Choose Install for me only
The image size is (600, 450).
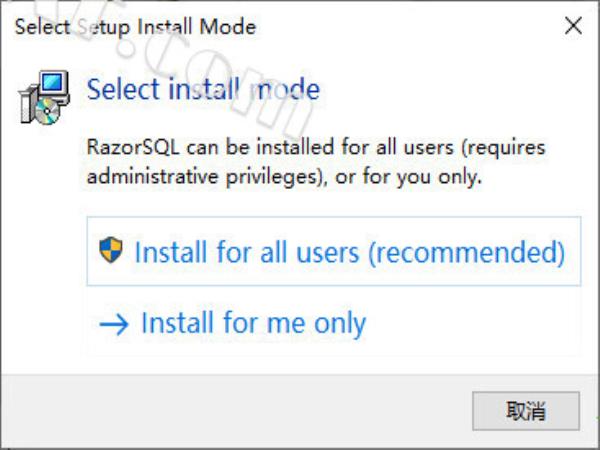(254, 324)
